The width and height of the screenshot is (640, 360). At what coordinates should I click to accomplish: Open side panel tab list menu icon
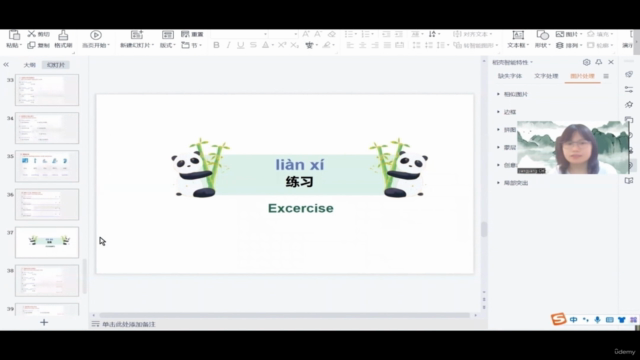pos(606,76)
